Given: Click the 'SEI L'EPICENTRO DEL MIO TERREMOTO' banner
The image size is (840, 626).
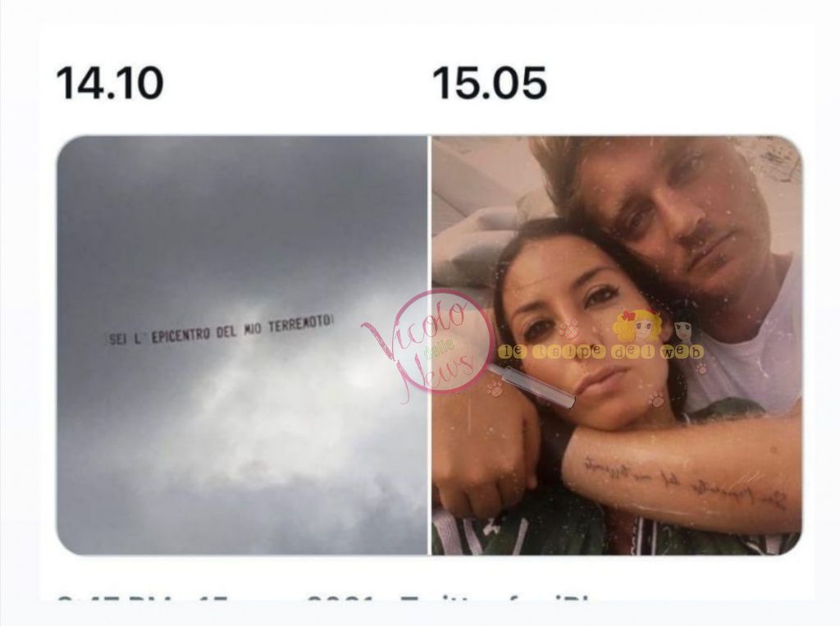Looking at the screenshot, I should [x=220, y=330].
